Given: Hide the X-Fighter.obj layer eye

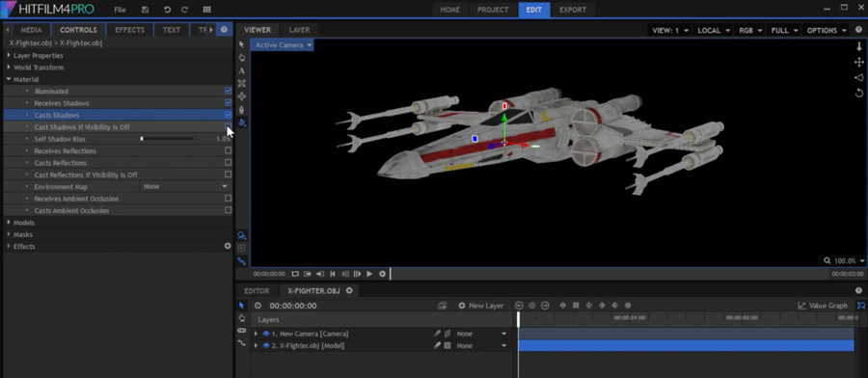Looking at the screenshot, I should (266, 346).
